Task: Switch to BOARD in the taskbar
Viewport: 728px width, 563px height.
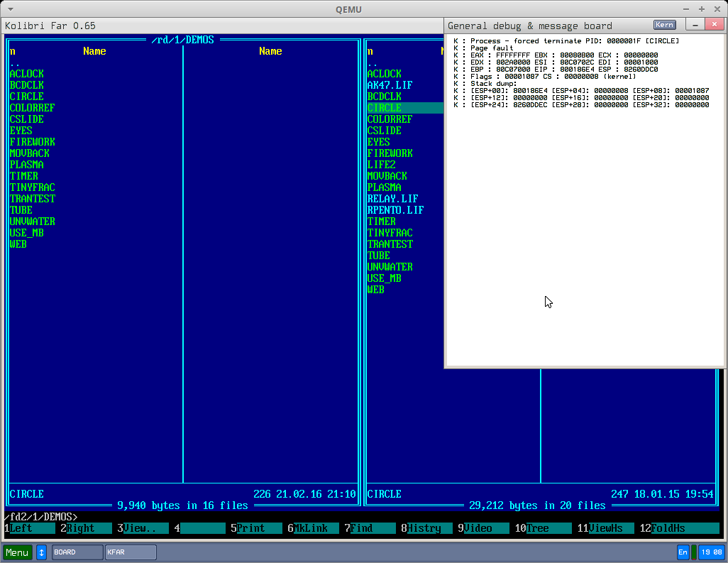Action: tap(77, 552)
